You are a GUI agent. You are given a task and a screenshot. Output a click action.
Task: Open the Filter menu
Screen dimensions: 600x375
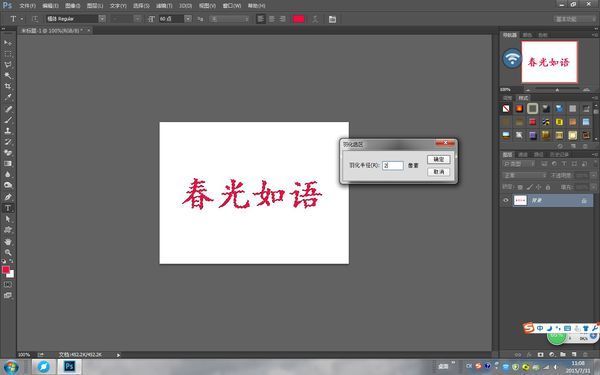tap(164, 6)
